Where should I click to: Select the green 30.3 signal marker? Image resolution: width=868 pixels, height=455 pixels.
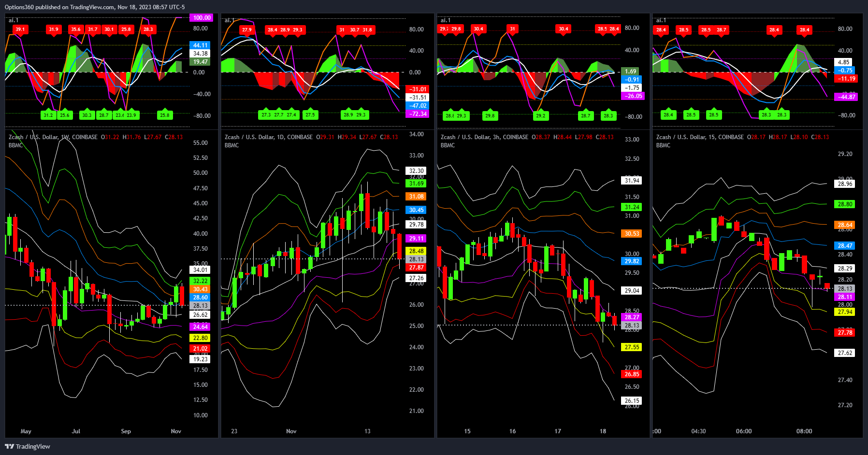(x=87, y=115)
